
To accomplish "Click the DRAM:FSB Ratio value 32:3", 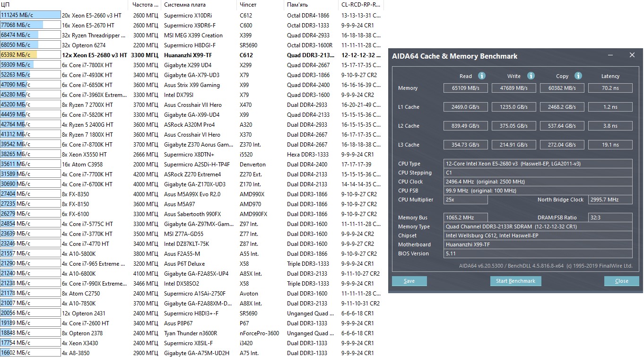I will [610, 218].
